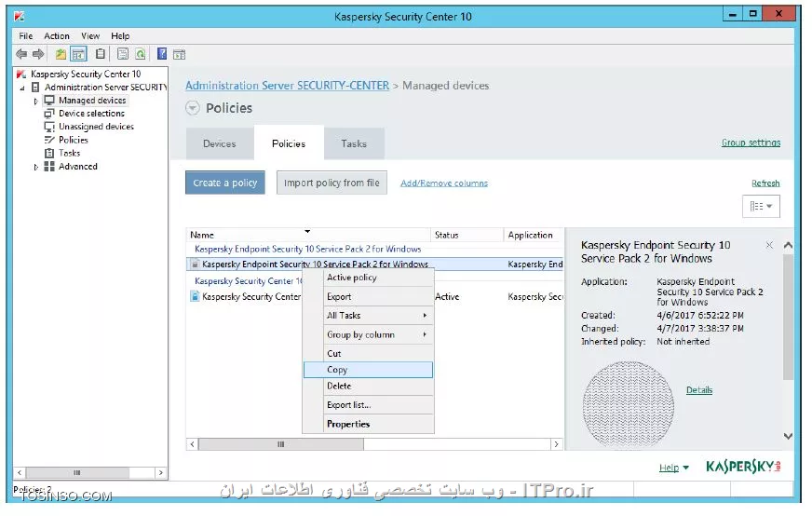812x516 pixels.
Task: Click the Kaspersky Endpoint Security group header
Action: point(307,249)
